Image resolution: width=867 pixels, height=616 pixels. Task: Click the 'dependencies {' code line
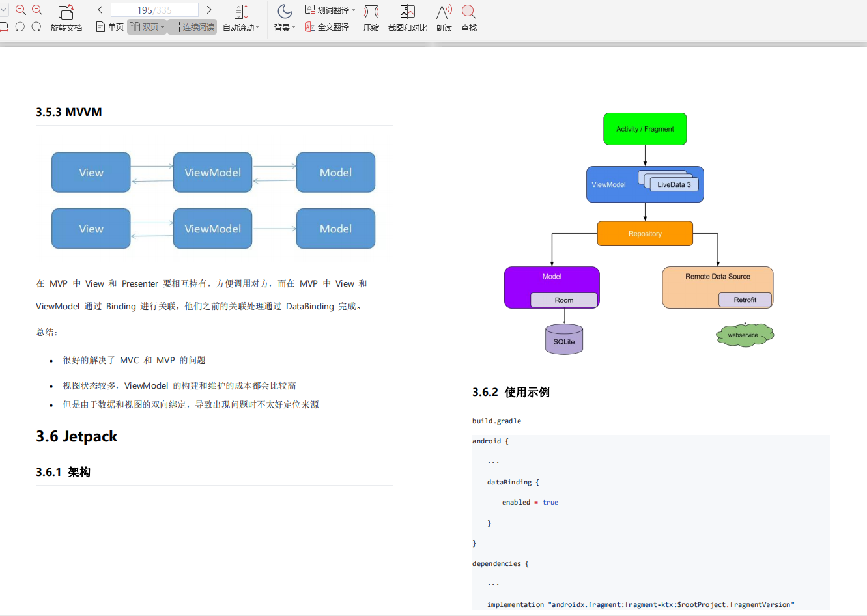coord(500,563)
